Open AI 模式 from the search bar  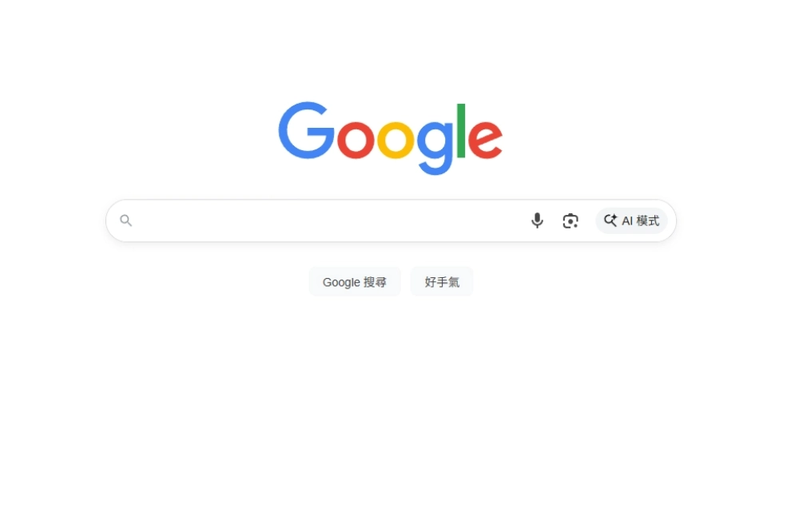pyautogui.click(x=631, y=220)
